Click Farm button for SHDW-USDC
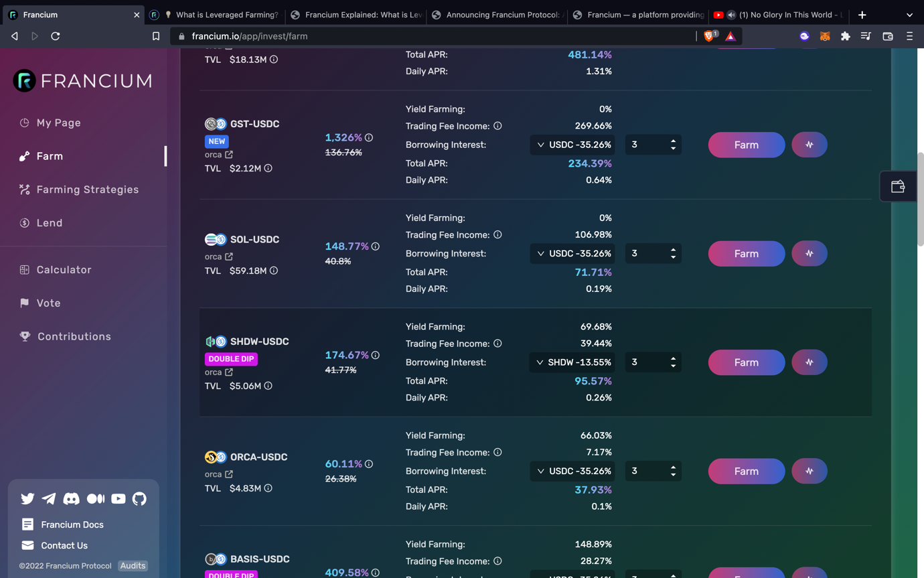Viewport: 924px width, 578px height. tap(747, 362)
